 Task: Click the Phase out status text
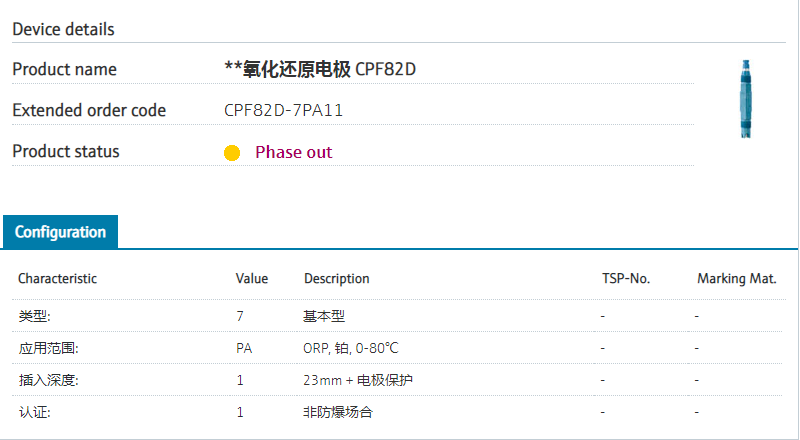293,152
